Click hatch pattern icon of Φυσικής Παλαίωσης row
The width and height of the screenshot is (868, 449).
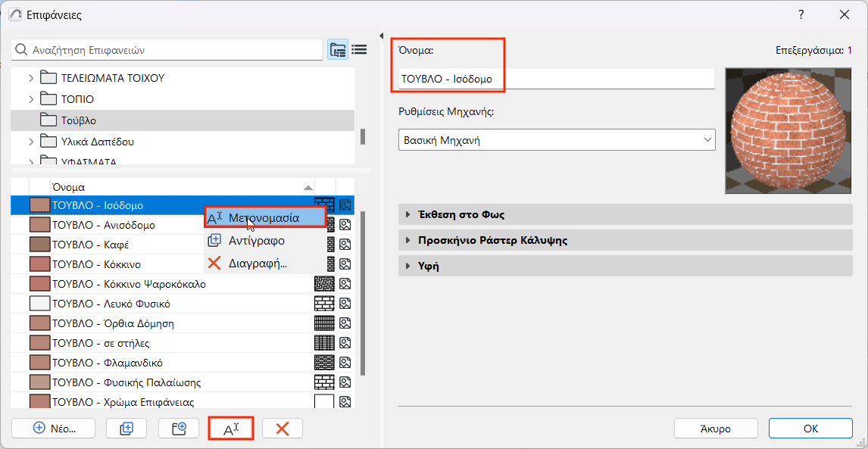[x=324, y=382]
